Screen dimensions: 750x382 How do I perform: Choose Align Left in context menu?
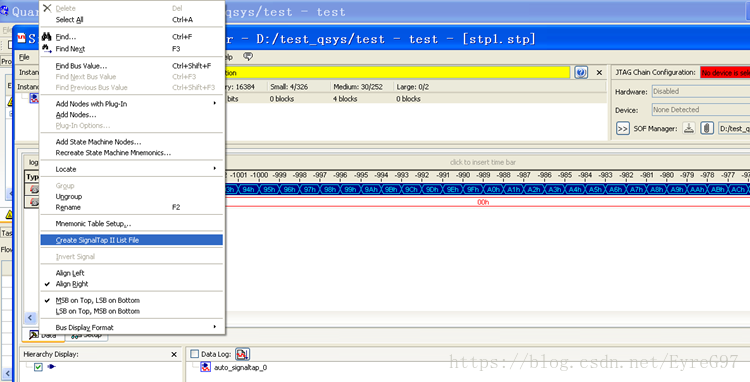70,273
